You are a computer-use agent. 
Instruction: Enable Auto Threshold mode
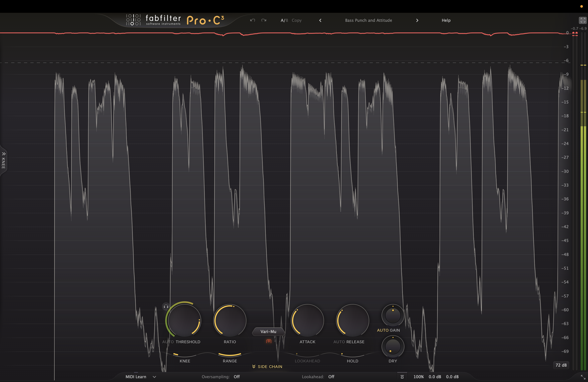click(x=168, y=342)
